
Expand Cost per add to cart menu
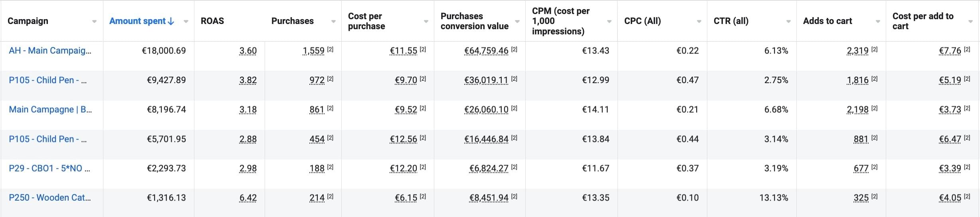point(970,22)
